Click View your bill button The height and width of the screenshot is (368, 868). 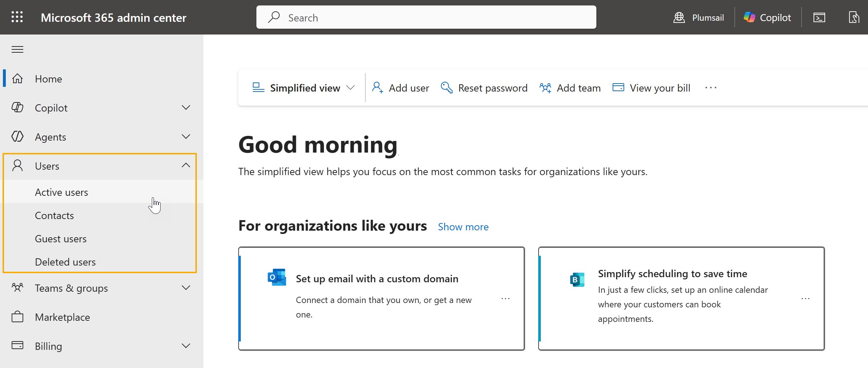click(652, 88)
